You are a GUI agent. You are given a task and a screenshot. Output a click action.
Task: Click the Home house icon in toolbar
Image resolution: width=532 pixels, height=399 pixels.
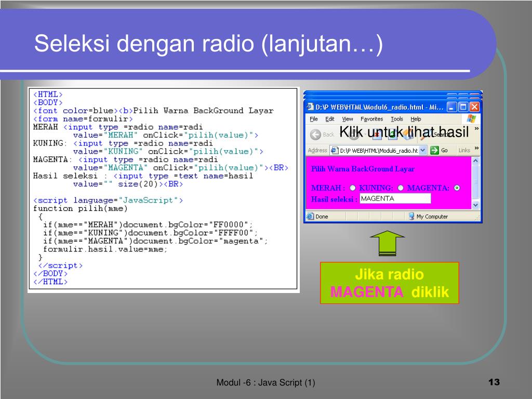(x=408, y=135)
